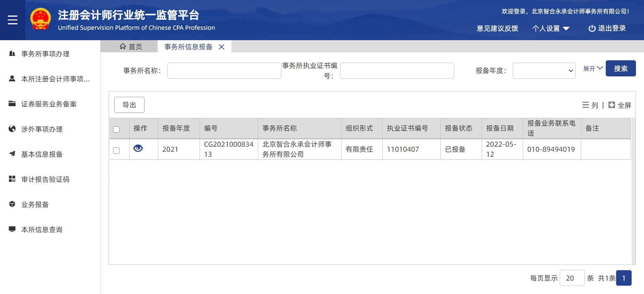Viewport: 644px width, 294px height.
Task: Open 涉外事项办理 sidebar item
Action: [x=42, y=129]
